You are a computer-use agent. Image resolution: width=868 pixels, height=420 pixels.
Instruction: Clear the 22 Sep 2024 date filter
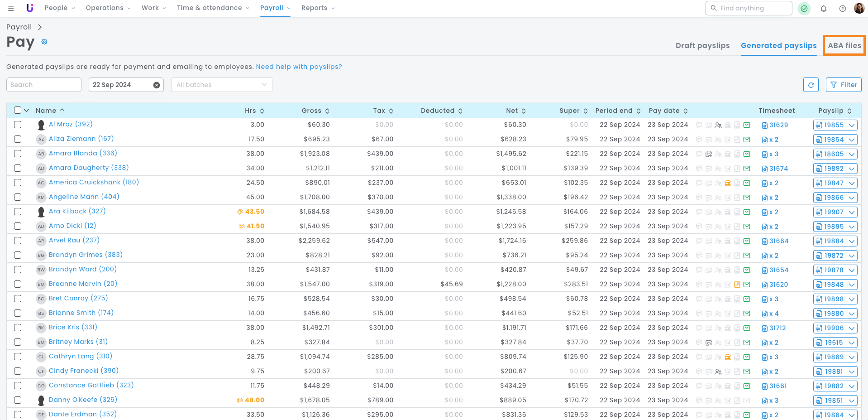156,85
